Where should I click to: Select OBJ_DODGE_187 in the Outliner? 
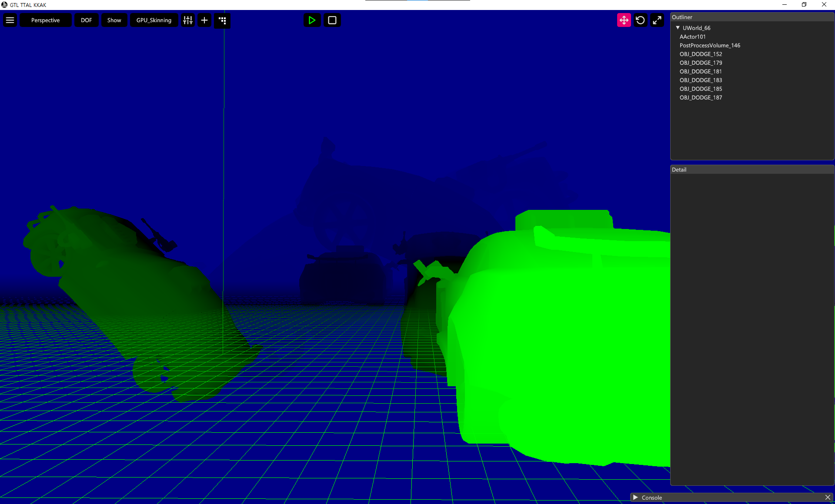[x=700, y=98]
